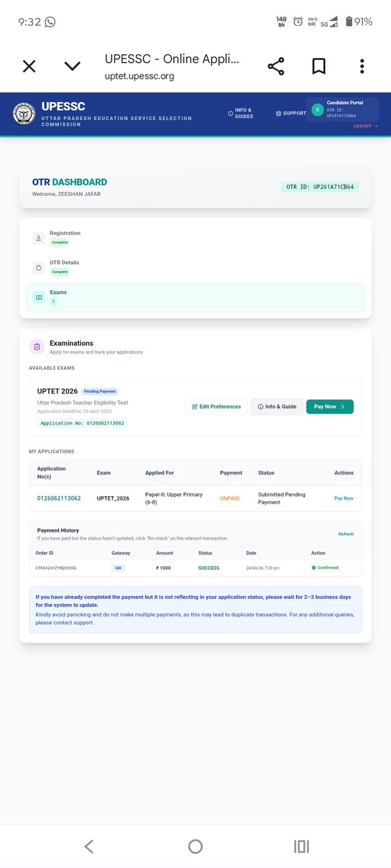Tap the OTR Details clipboard icon
Image resolution: width=391 pixels, height=868 pixels.
tap(38, 268)
